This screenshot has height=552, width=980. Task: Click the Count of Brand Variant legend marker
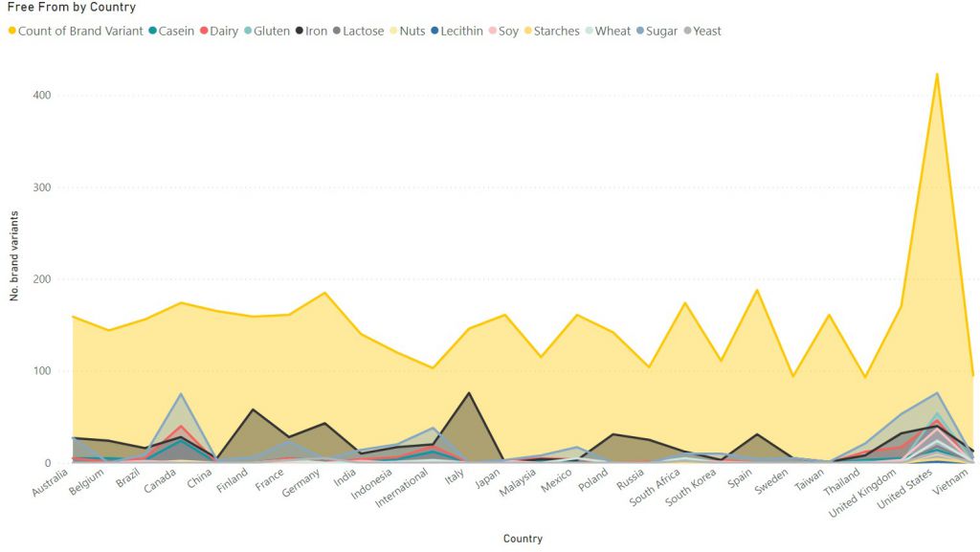pos(11,32)
